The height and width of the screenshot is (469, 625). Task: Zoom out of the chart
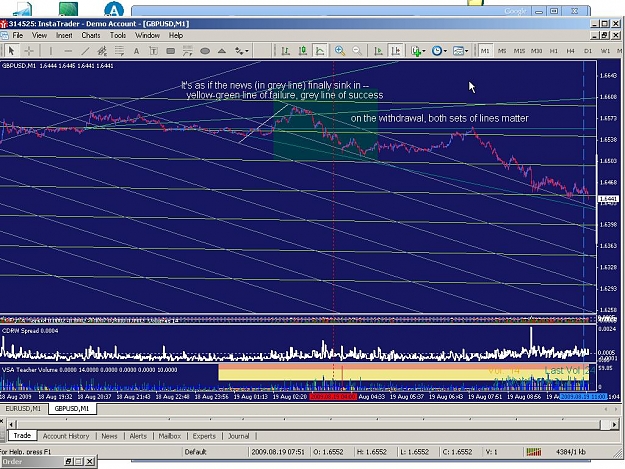click(x=357, y=51)
